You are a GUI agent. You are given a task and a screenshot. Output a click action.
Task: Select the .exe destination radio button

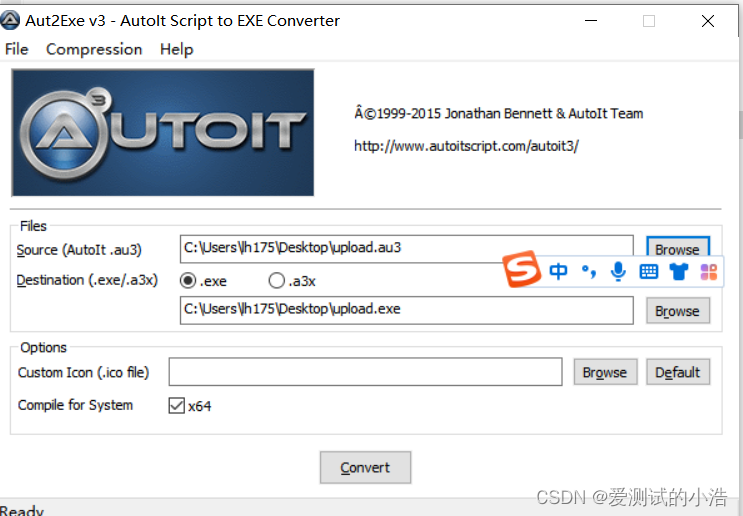(x=188, y=281)
